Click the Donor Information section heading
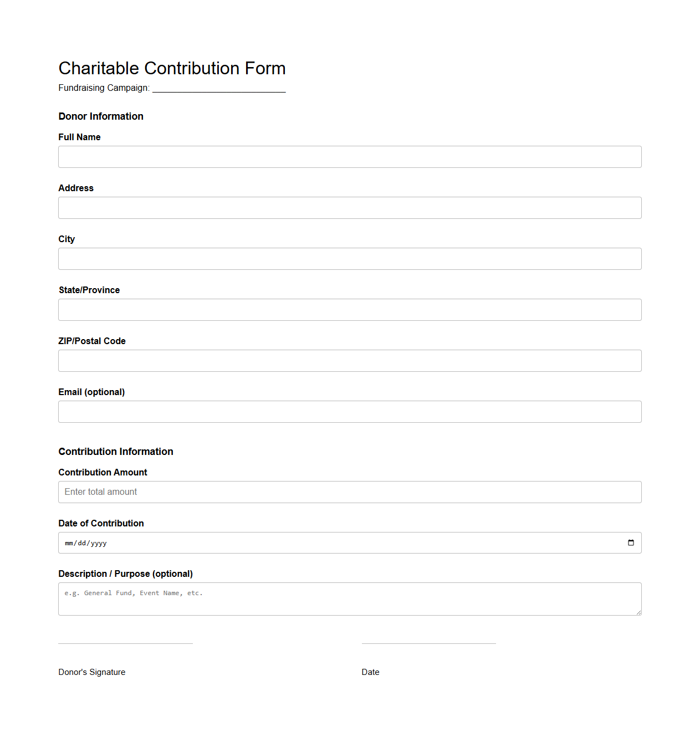 coord(101,116)
